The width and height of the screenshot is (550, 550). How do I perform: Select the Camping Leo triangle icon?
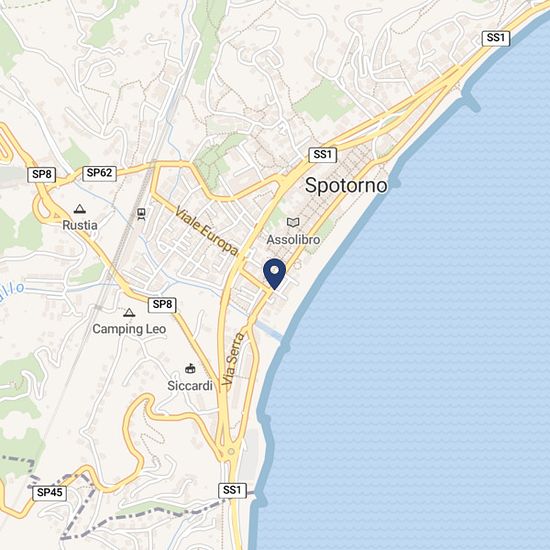click(129, 312)
